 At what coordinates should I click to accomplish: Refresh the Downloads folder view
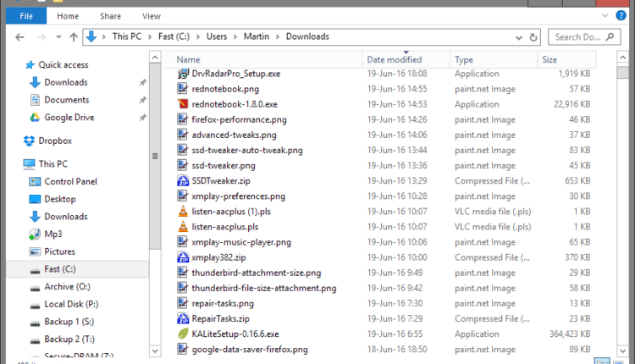coord(533,37)
